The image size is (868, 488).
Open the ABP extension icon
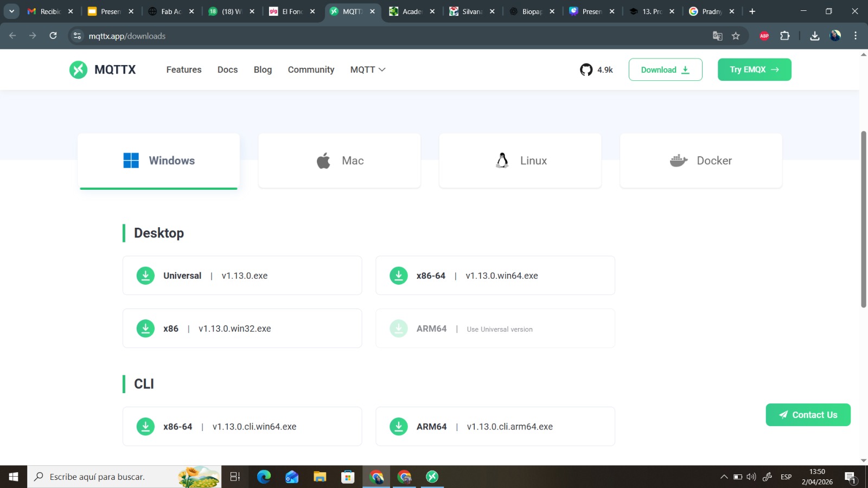(764, 36)
